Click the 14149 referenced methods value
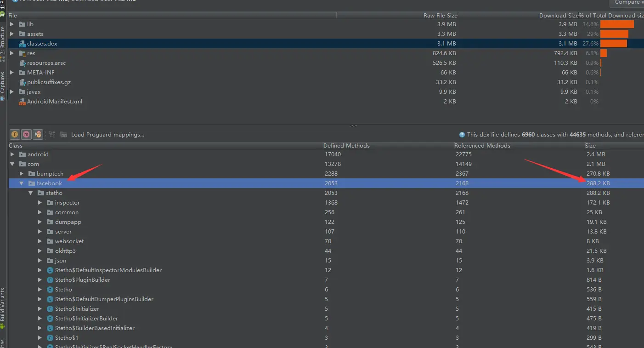The image size is (644, 348). click(464, 164)
